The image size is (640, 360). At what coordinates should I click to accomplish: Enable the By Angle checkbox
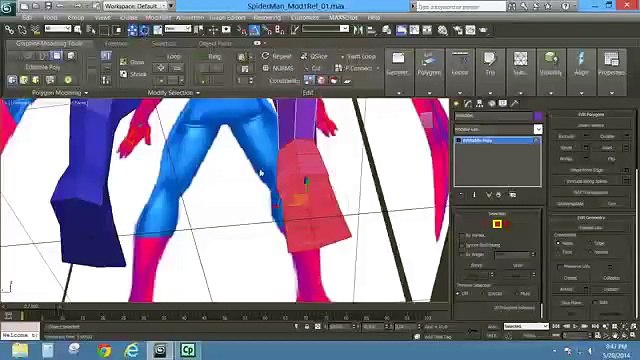(462, 254)
